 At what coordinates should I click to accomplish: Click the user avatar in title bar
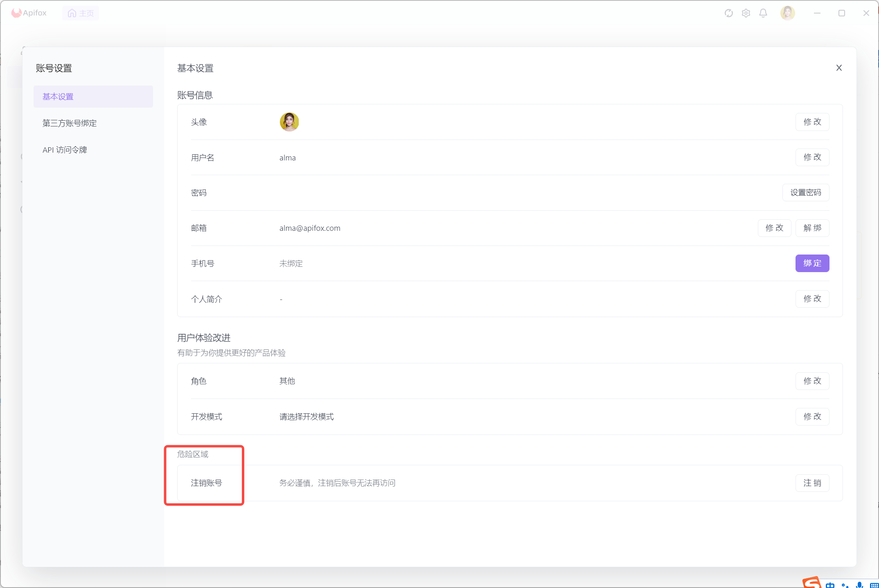point(787,13)
